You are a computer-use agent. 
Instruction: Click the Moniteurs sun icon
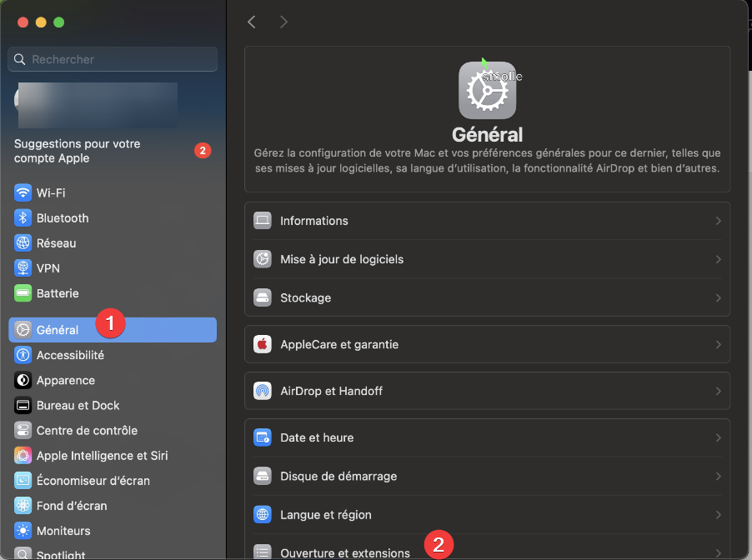tap(23, 531)
